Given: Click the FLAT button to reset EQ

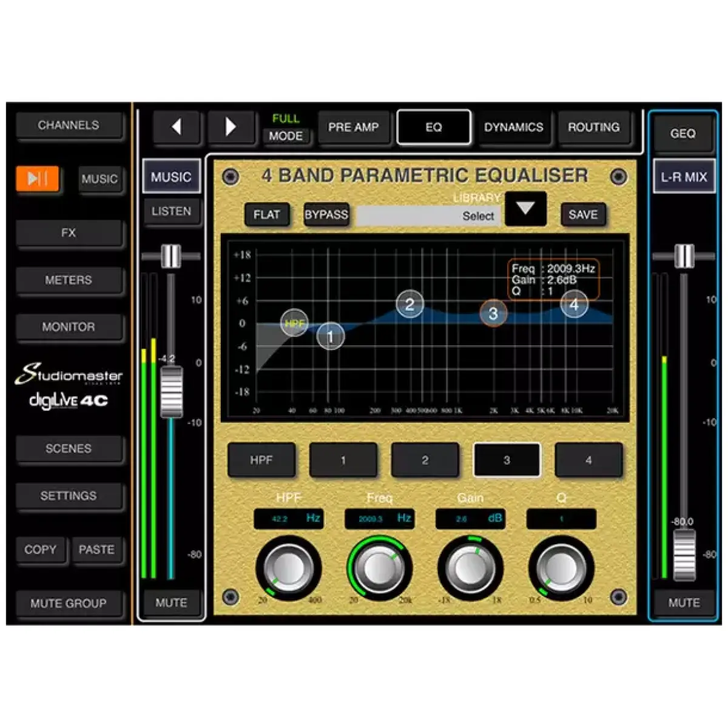Looking at the screenshot, I should pos(266,214).
